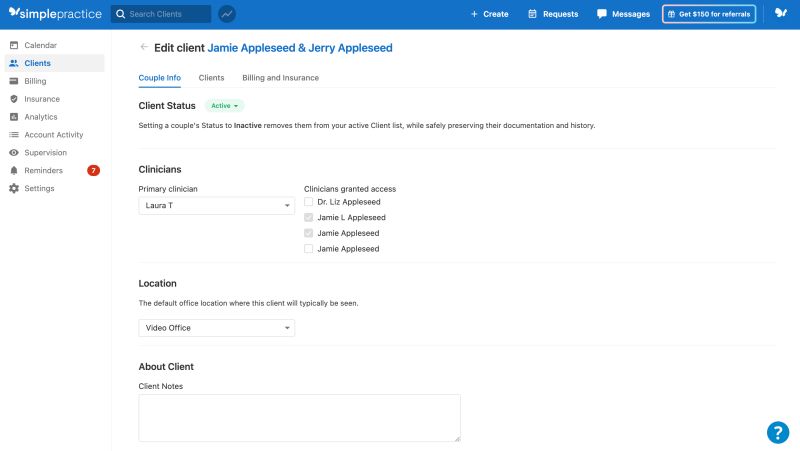Click the search magnifier icon
Screen dimensions: 800x451
click(120, 14)
